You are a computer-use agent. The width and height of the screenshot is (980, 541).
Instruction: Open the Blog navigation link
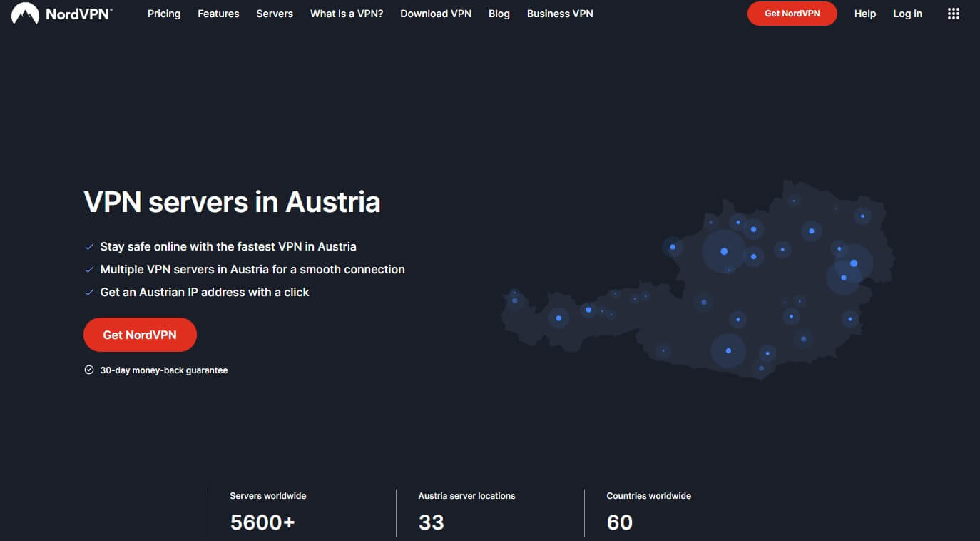pyautogui.click(x=499, y=14)
